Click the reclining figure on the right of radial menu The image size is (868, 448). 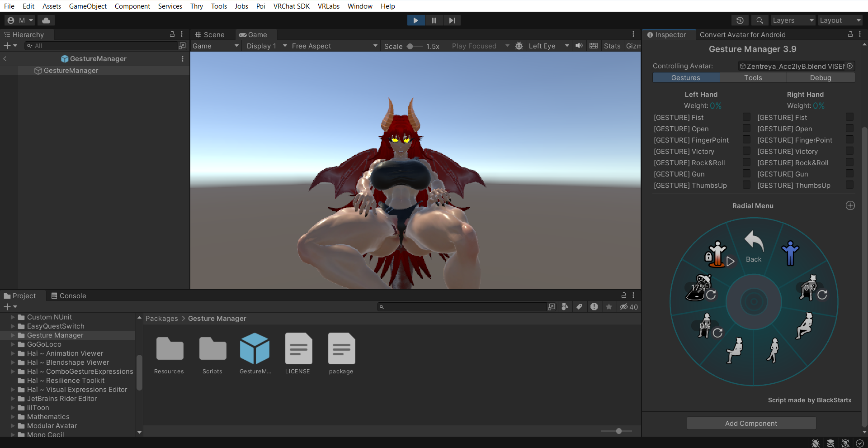click(x=805, y=325)
